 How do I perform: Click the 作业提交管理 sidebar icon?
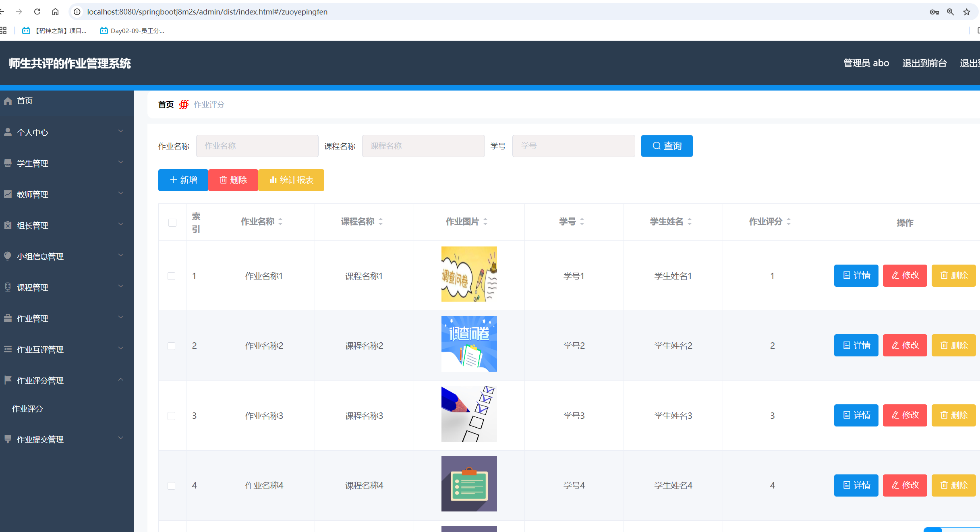click(x=8, y=439)
